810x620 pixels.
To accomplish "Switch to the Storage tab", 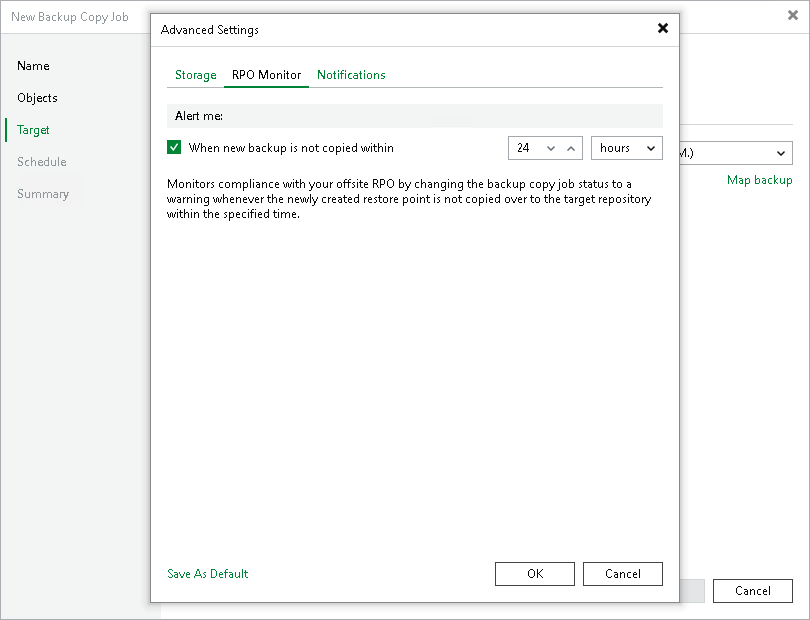I will (x=195, y=75).
